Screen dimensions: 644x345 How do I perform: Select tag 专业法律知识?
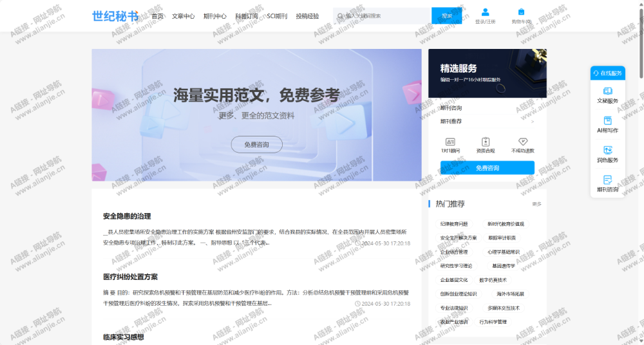454,308
